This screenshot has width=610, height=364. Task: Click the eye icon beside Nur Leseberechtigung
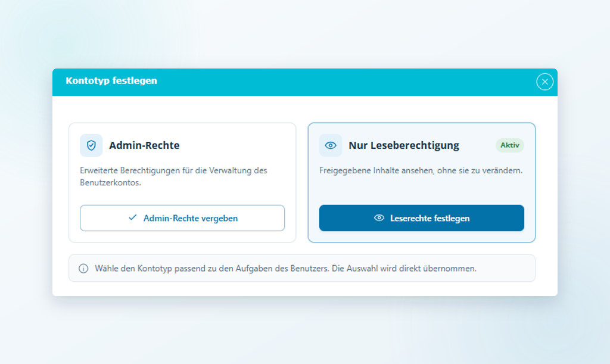[331, 145]
